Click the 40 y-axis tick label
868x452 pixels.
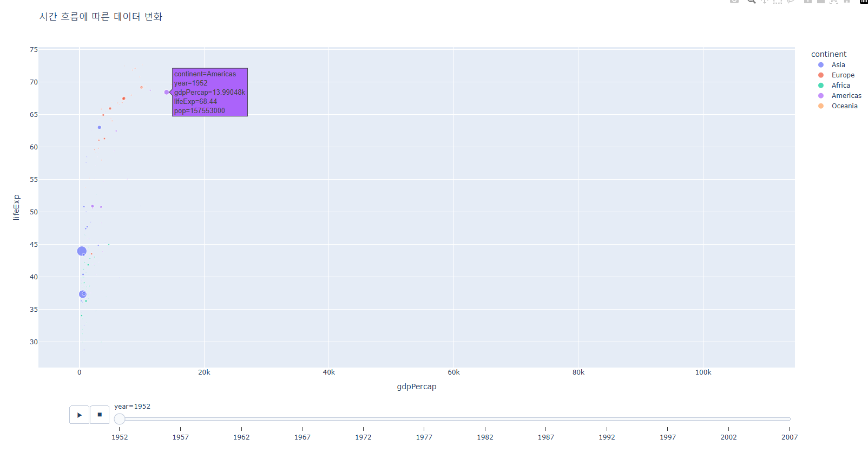(34, 277)
